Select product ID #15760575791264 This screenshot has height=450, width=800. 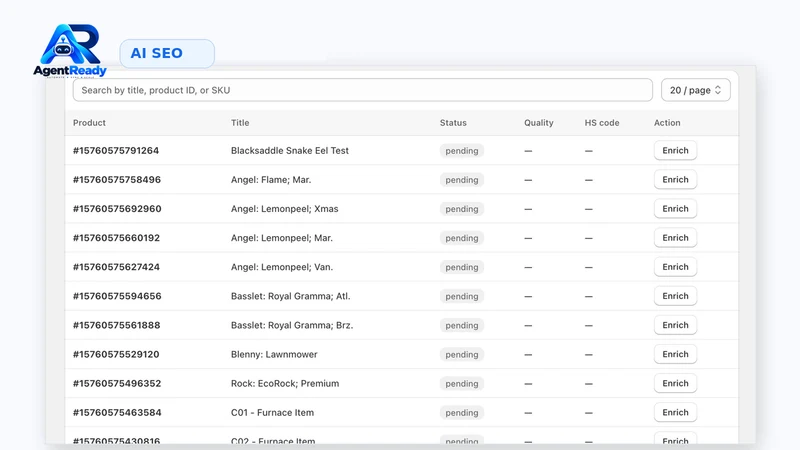point(116,151)
